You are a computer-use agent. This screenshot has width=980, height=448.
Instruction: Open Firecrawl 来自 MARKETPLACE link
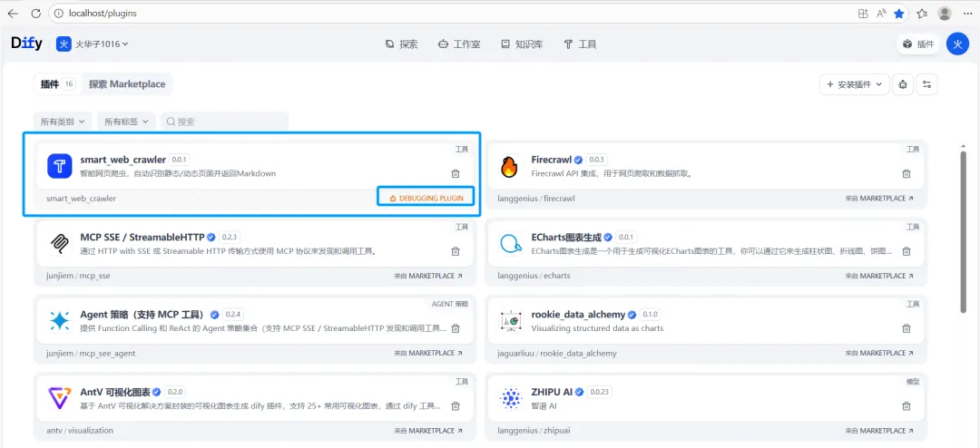(878, 198)
